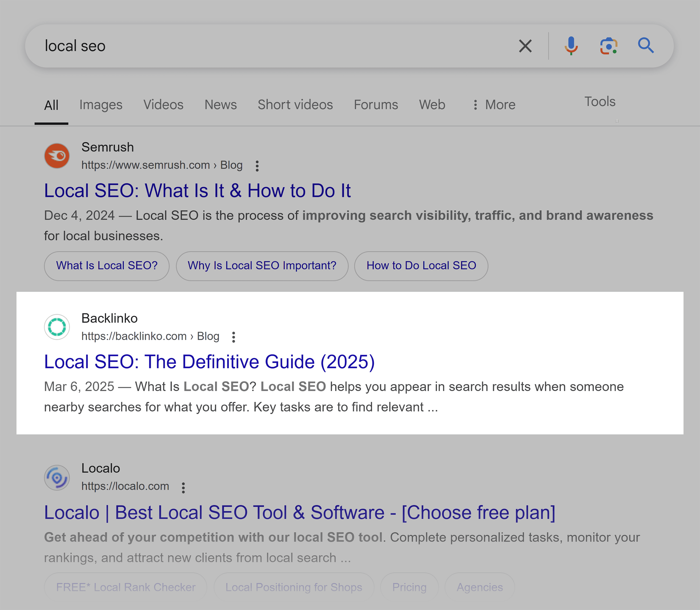Click the https://backlinko.com › Blog URL

[150, 336]
